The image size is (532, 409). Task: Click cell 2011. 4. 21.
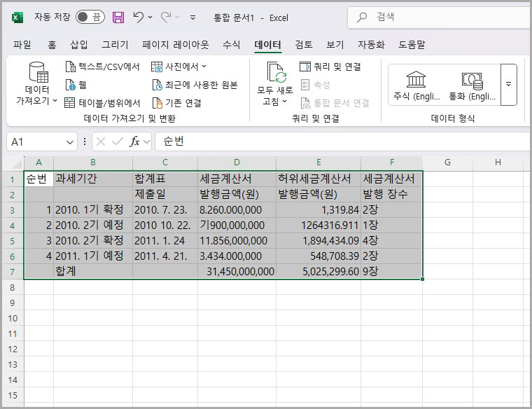(165, 256)
